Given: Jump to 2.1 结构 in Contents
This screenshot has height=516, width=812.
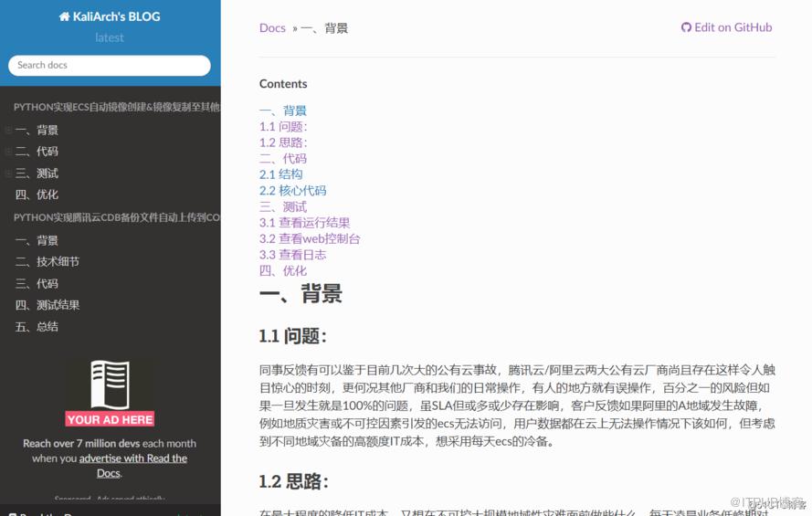Looking at the screenshot, I should click(x=281, y=174).
